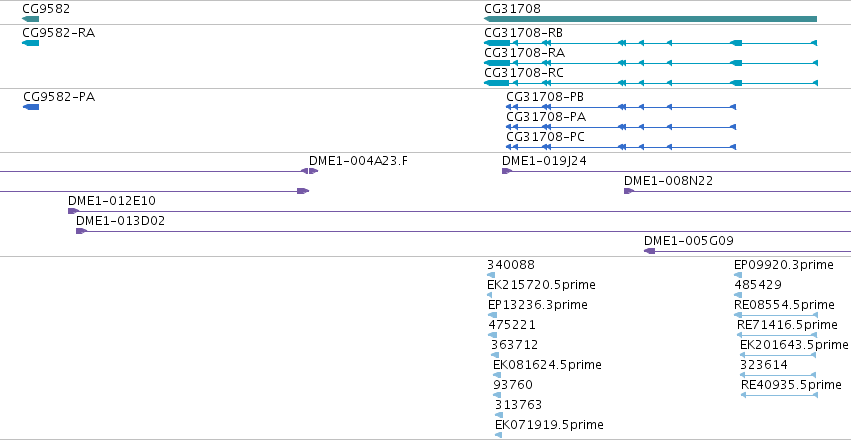Select EST EK201643.5prime
The height and width of the screenshot is (440, 851).
(794, 345)
